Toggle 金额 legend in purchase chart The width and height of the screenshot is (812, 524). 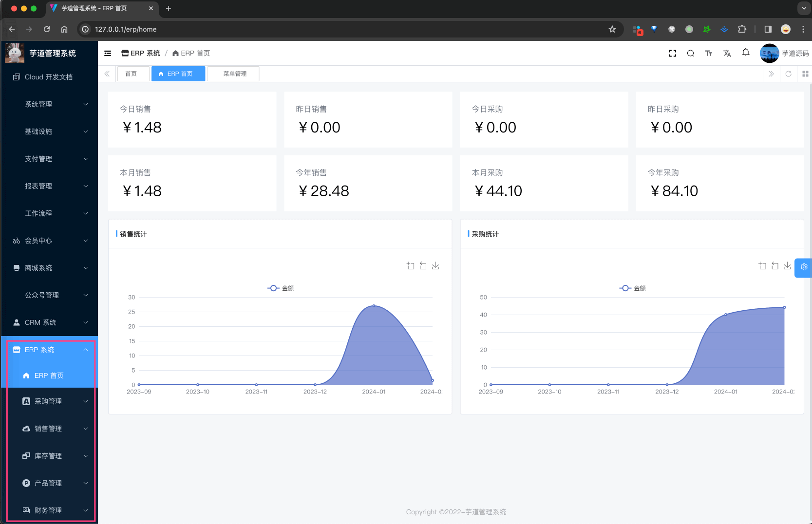click(x=632, y=288)
